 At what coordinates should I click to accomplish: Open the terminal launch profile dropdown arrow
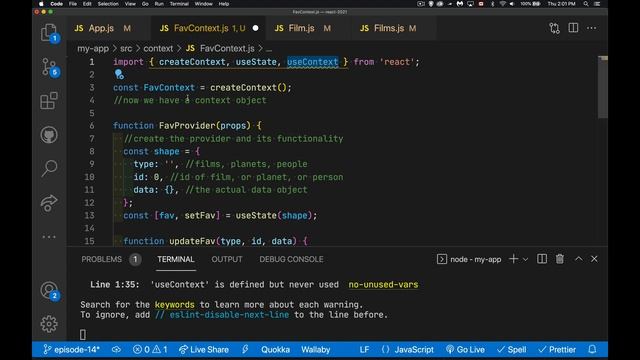point(525,260)
